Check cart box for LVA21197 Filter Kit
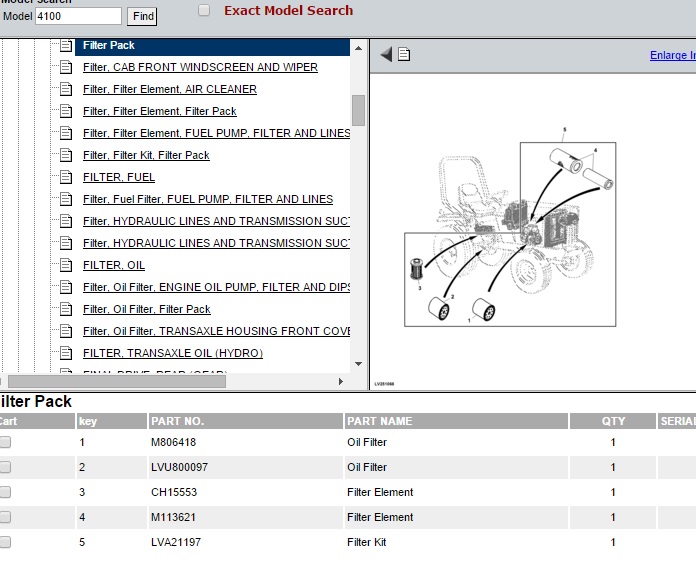Screen dimensions: 696x561 point(5,542)
